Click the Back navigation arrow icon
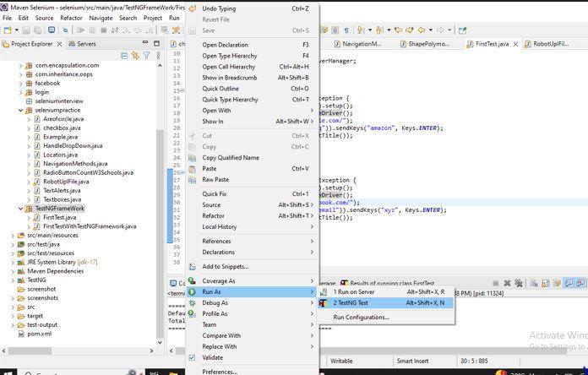 tap(422, 30)
